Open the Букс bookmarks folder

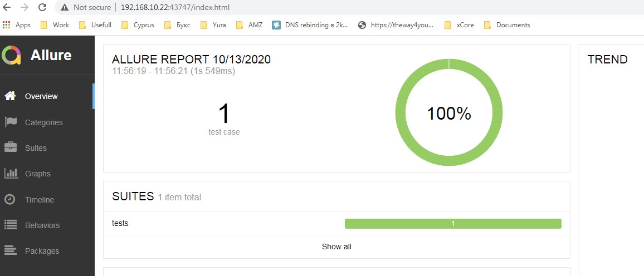[177, 25]
